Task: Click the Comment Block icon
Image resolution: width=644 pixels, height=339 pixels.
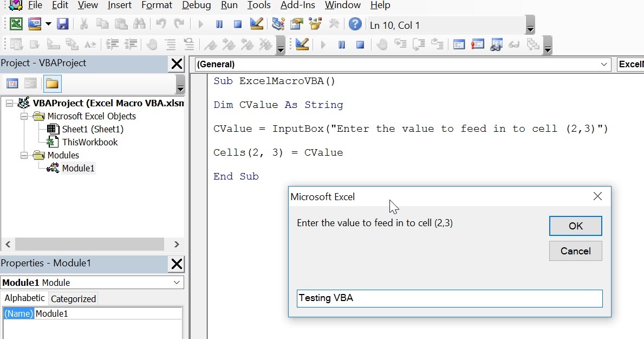Action: 171,44
